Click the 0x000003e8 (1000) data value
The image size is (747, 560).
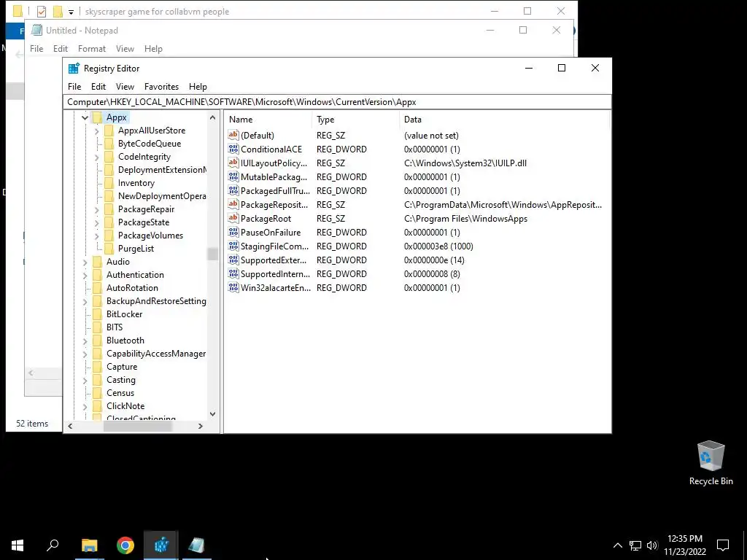click(438, 246)
